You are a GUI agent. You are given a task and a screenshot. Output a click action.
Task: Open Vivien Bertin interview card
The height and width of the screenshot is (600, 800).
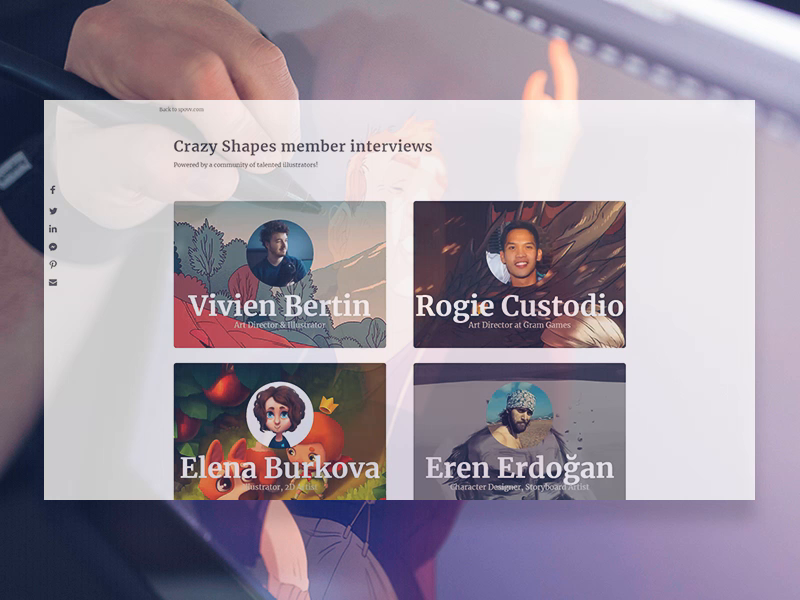[280, 274]
